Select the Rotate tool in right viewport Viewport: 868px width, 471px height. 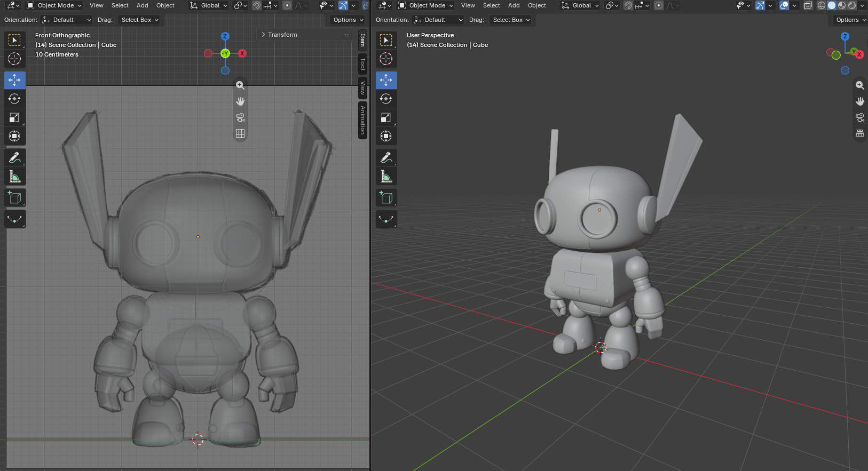click(x=386, y=99)
